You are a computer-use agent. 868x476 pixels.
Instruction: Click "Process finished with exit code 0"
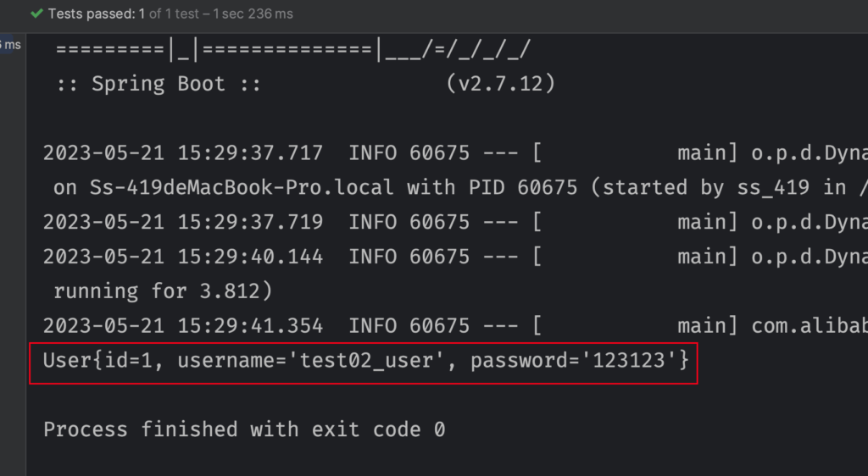click(244, 429)
